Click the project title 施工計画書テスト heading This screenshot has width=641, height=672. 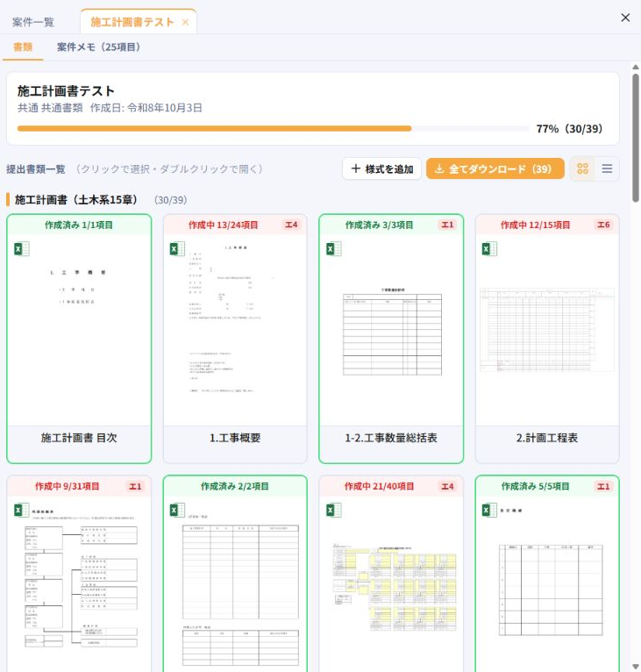coord(66,91)
